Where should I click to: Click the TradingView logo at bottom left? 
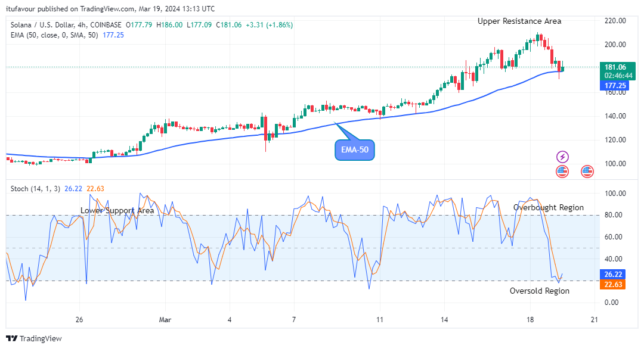click(33, 338)
